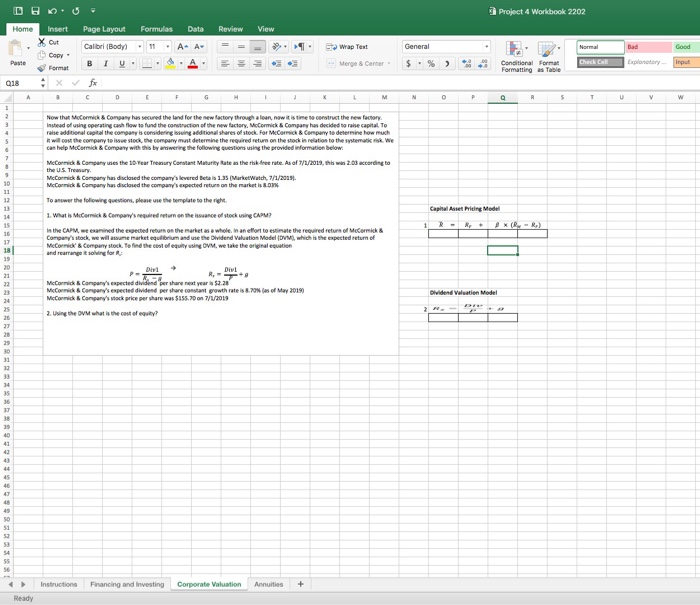The image size is (700, 605).
Task: Switch to the Insert ribbon tab
Action: (x=58, y=29)
